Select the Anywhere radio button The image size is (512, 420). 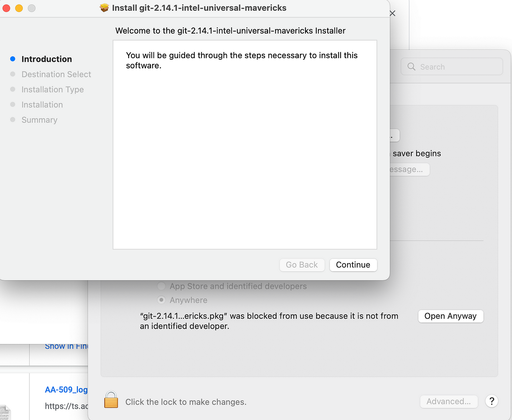(161, 300)
